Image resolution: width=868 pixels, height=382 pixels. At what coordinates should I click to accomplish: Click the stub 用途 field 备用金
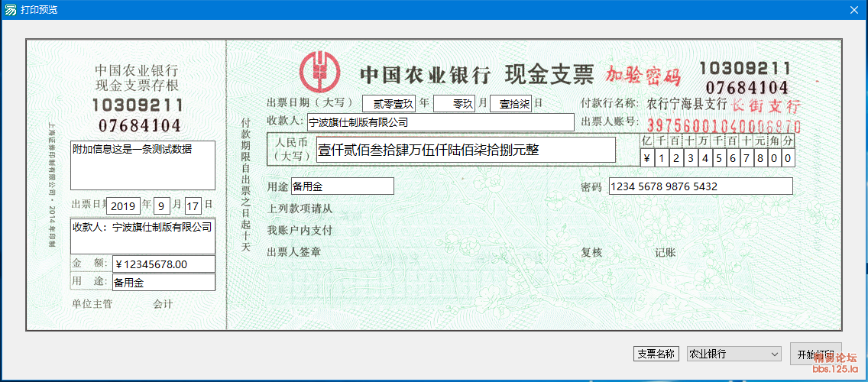[x=164, y=282]
